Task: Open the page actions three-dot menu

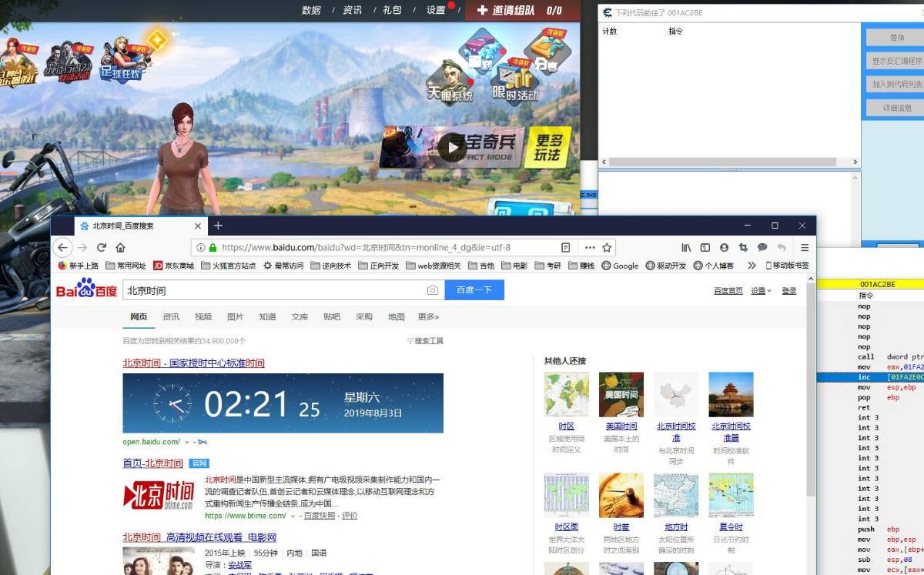Action: [590, 248]
